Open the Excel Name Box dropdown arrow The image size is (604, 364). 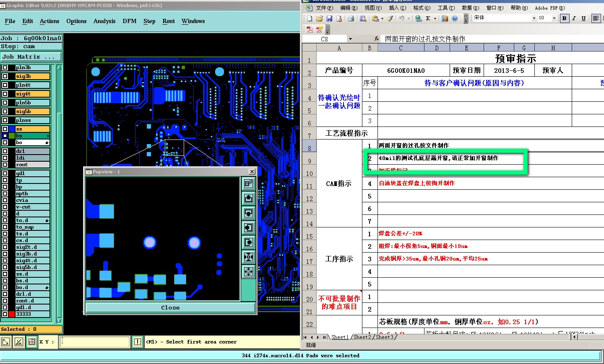[350, 39]
